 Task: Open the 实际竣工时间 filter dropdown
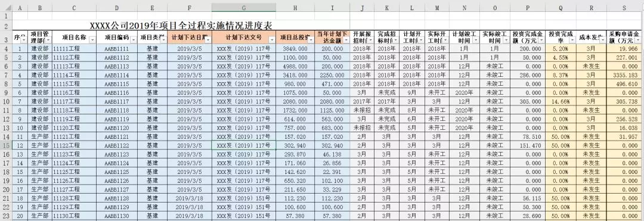pos(506,40)
